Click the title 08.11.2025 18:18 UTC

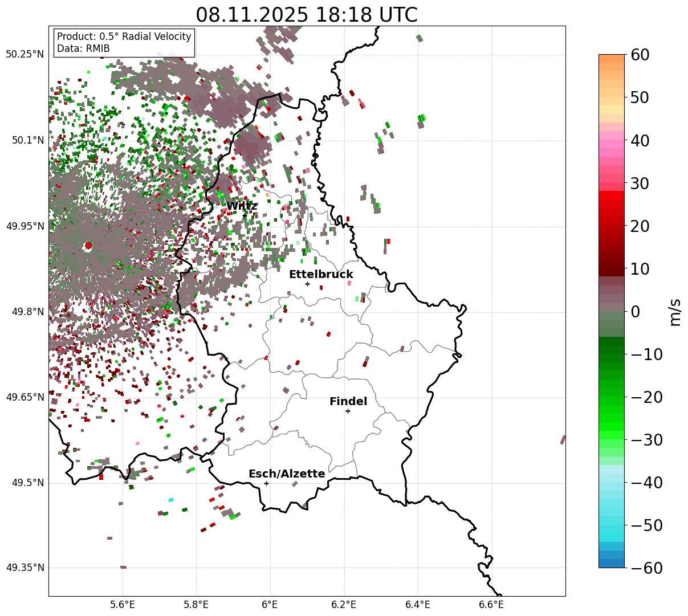307,14
